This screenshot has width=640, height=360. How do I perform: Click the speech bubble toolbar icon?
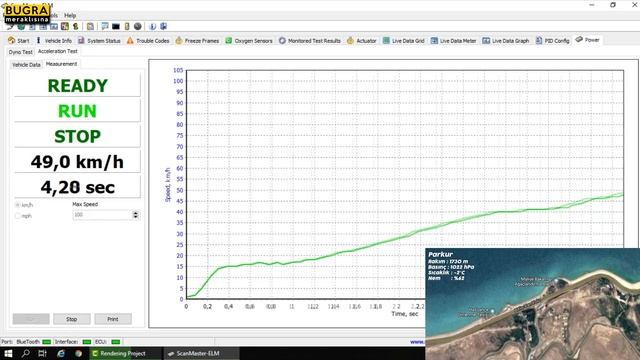click(x=105, y=27)
